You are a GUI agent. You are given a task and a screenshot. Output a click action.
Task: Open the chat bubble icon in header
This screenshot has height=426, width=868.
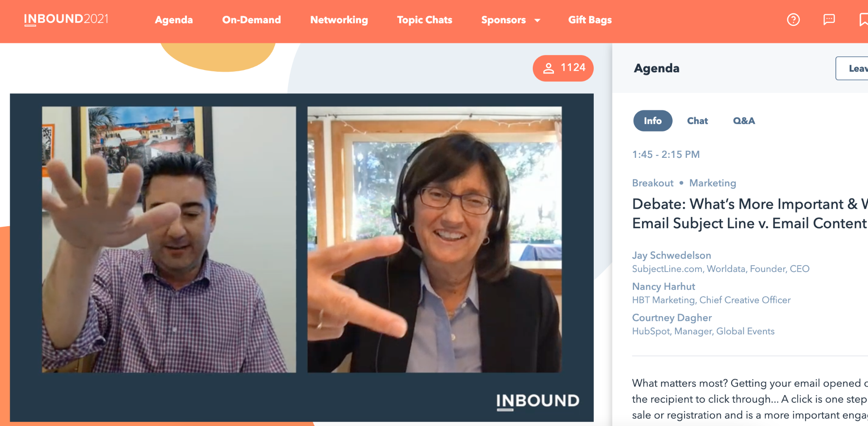click(829, 20)
